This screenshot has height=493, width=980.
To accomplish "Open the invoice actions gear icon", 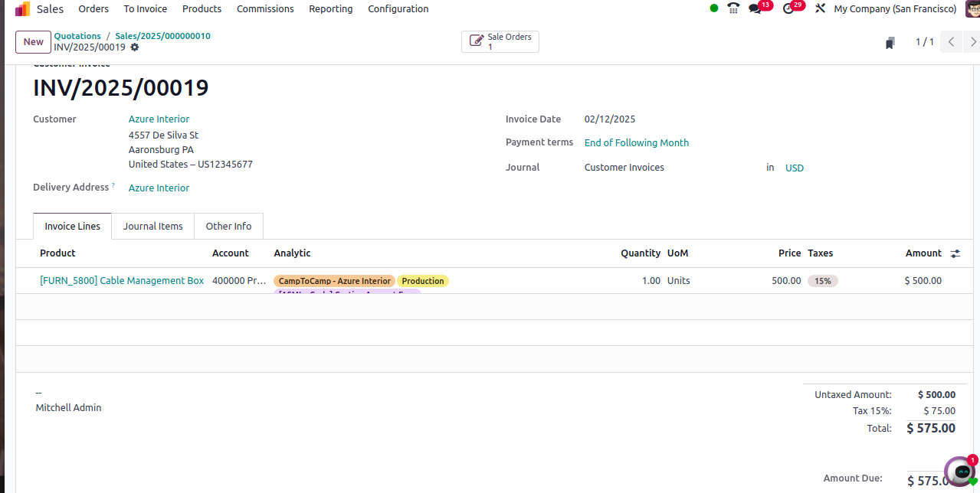I will pos(135,47).
